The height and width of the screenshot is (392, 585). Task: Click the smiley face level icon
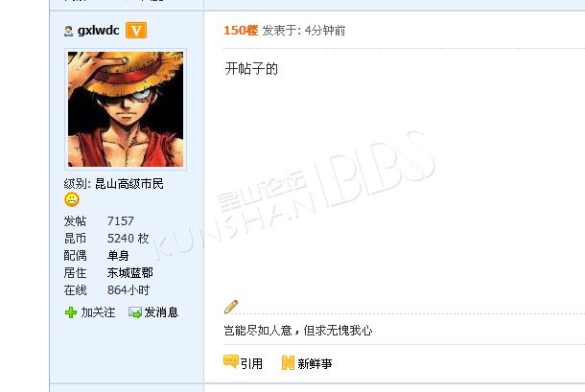coord(72,199)
